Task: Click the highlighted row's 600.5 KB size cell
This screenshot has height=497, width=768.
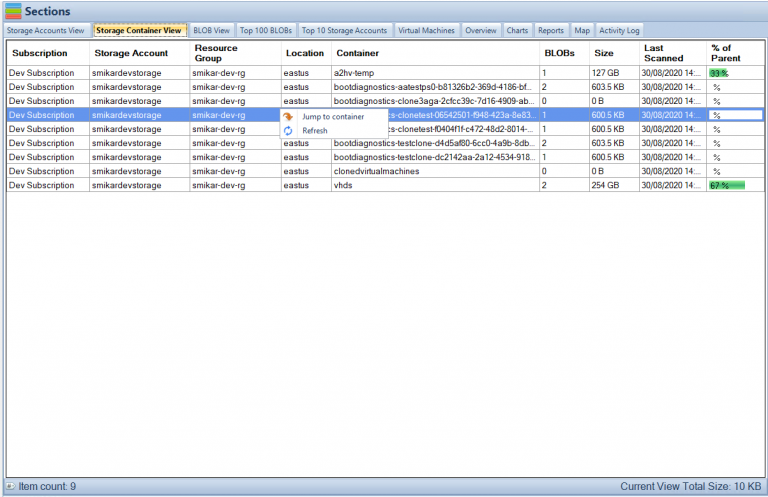Action: point(614,115)
